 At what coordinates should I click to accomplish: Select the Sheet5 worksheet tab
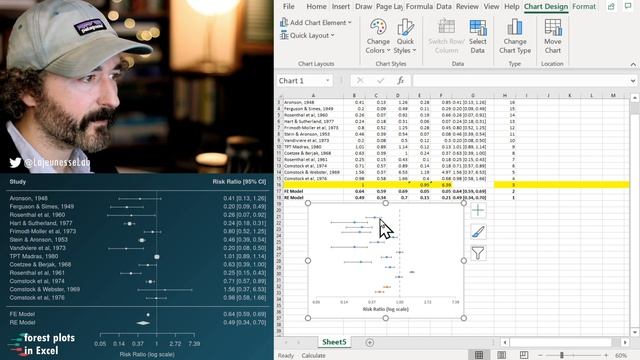tap(334, 342)
